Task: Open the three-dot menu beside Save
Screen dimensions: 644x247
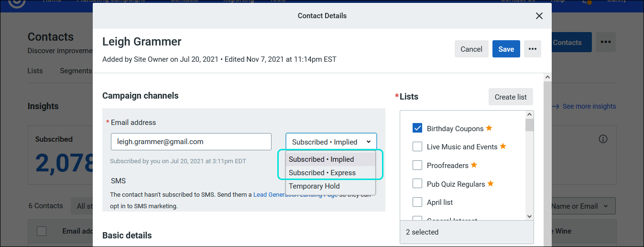Action: pyautogui.click(x=533, y=49)
